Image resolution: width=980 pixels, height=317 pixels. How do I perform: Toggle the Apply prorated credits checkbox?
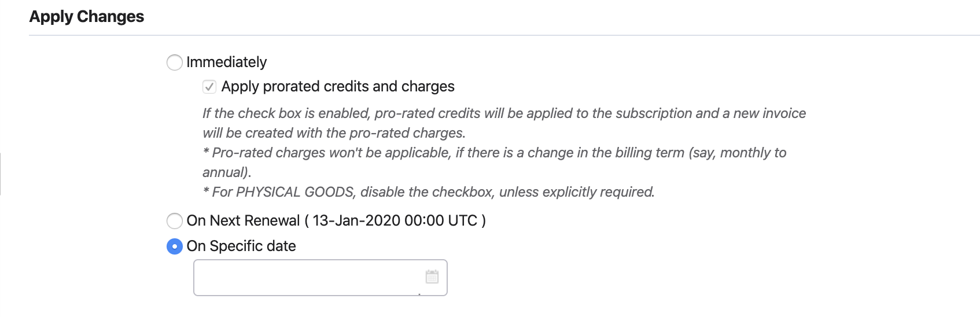click(209, 87)
